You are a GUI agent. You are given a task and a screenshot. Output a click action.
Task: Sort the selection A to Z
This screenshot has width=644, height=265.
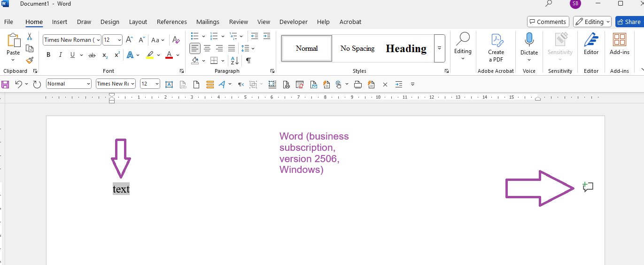[235, 61]
